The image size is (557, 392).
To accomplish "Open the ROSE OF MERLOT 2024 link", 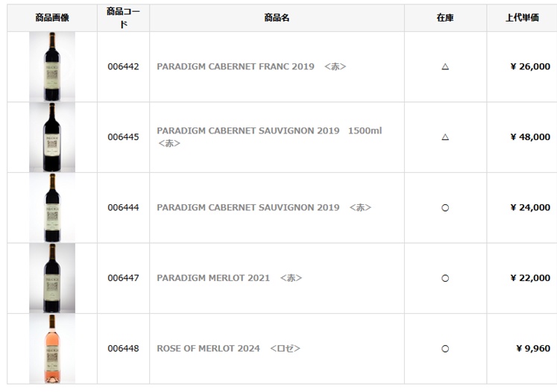I will click(x=208, y=348).
